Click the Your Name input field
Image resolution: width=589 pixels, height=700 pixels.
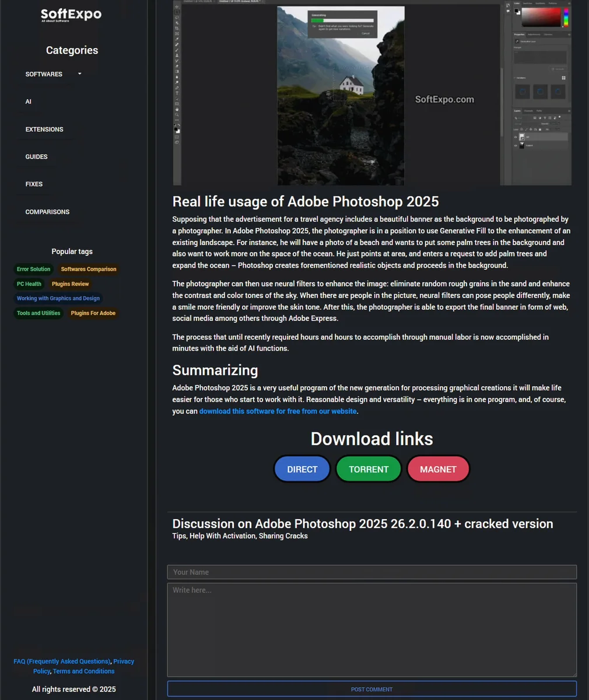tap(371, 572)
